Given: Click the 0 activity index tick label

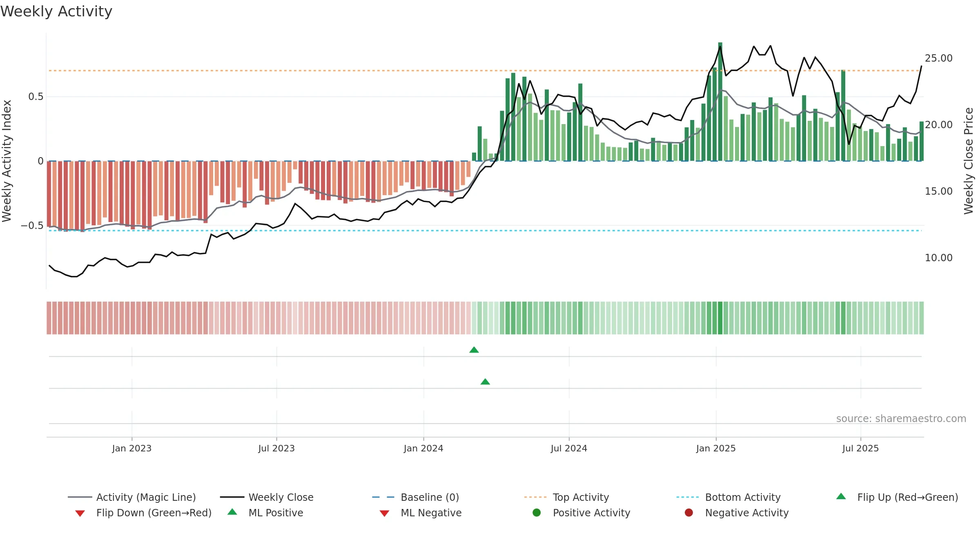Looking at the screenshot, I should pos(40,161).
